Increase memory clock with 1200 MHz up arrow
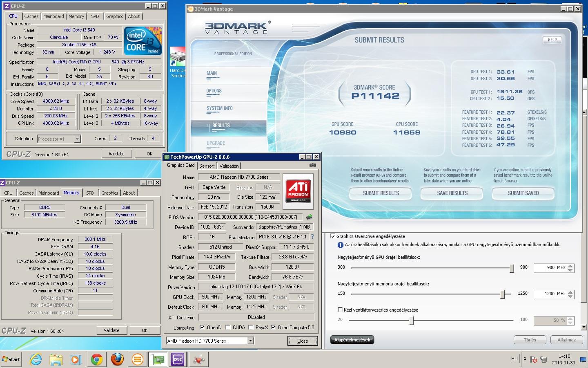588x368 pixels. pos(570,292)
